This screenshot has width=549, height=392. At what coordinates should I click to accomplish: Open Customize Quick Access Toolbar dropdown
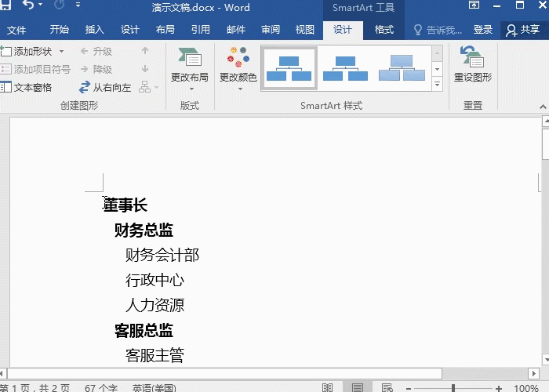pyautogui.click(x=78, y=5)
